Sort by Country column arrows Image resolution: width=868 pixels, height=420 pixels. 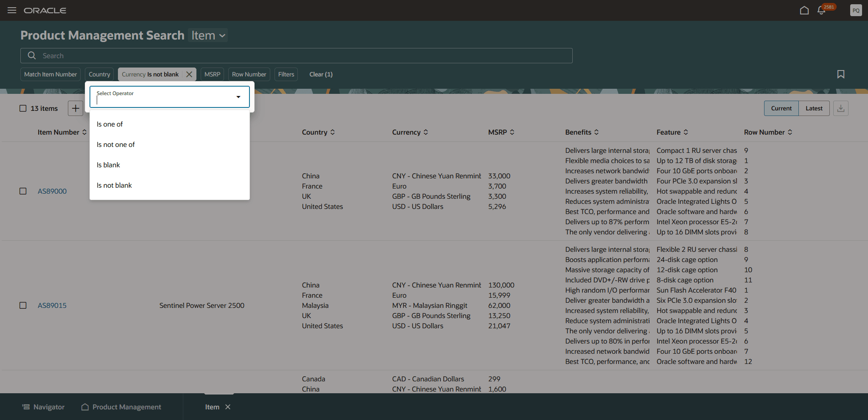point(333,132)
